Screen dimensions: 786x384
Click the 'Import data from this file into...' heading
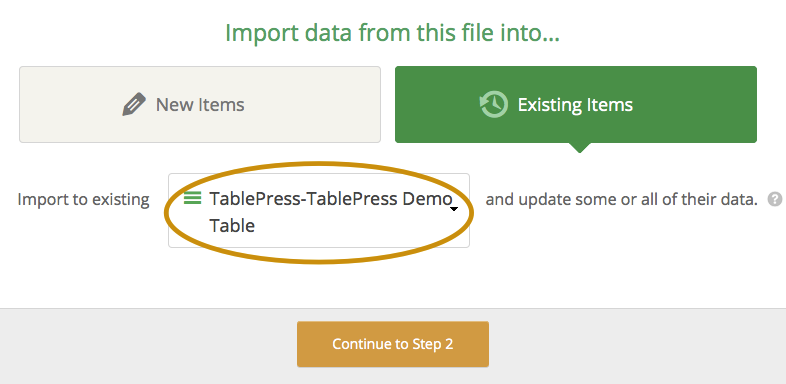(392, 33)
